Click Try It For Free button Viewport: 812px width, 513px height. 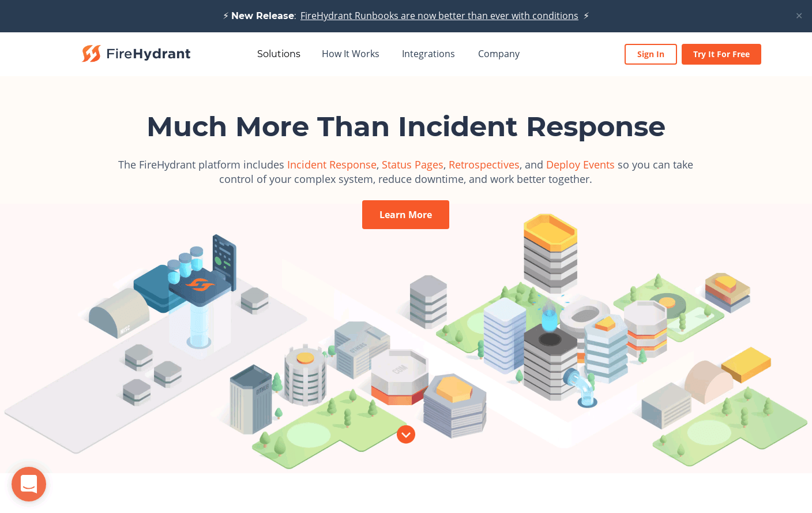(721, 54)
